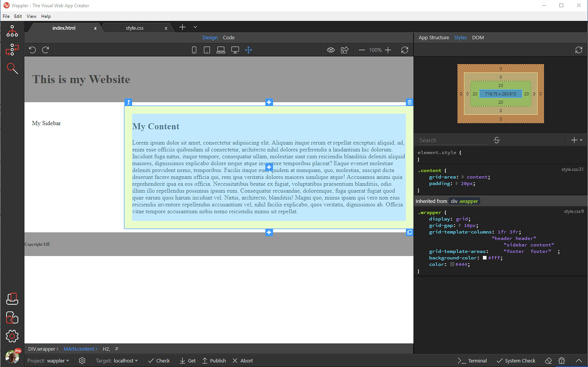Image resolution: width=588 pixels, height=367 pixels.
Task: Open page in browser share icon
Action: pos(345,50)
